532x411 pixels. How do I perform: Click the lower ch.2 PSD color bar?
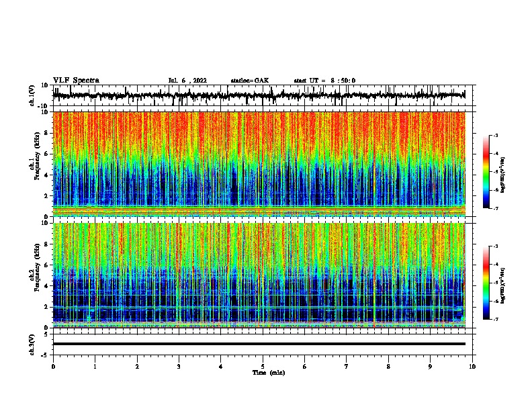486,283
